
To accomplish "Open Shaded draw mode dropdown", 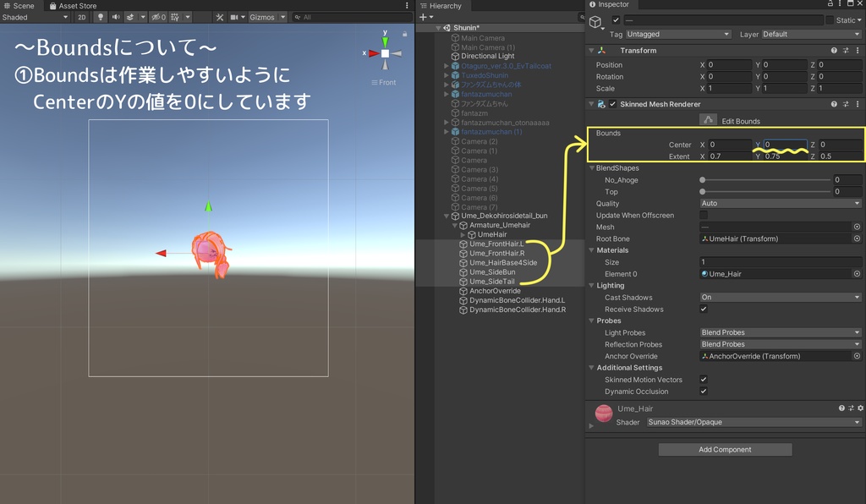I will pos(36,17).
